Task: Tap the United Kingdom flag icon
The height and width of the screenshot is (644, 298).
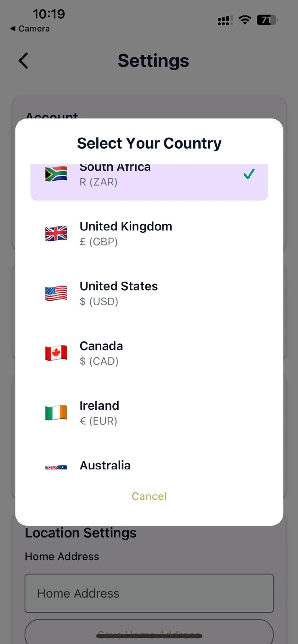Action: 56,234
